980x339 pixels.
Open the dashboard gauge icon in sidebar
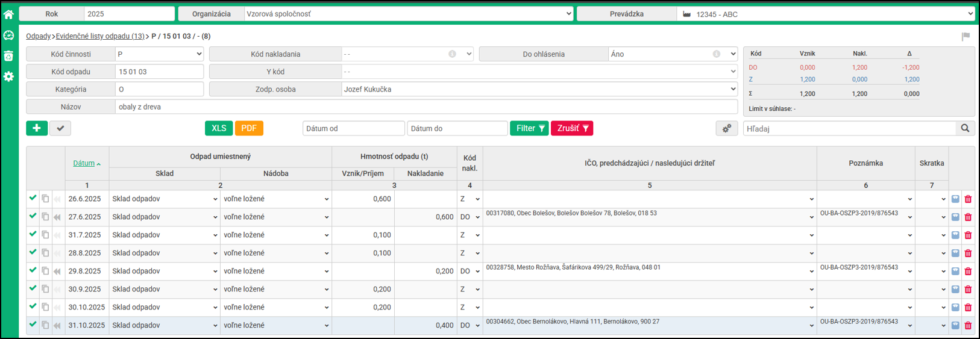[x=8, y=36]
